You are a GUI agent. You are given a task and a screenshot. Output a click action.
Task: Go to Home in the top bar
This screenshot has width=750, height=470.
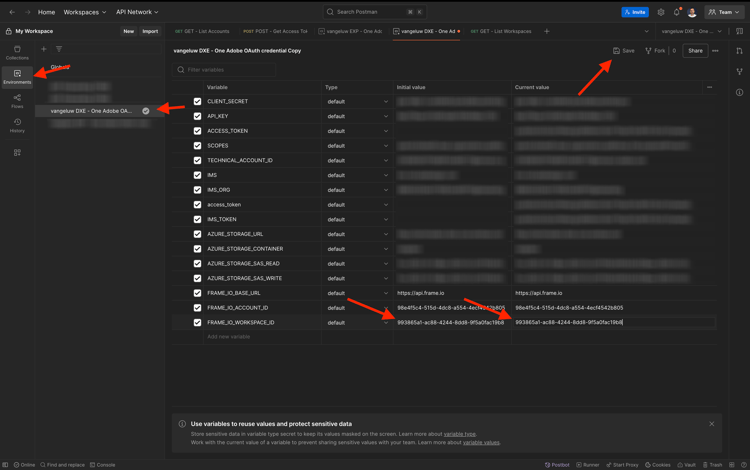[x=46, y=12]
